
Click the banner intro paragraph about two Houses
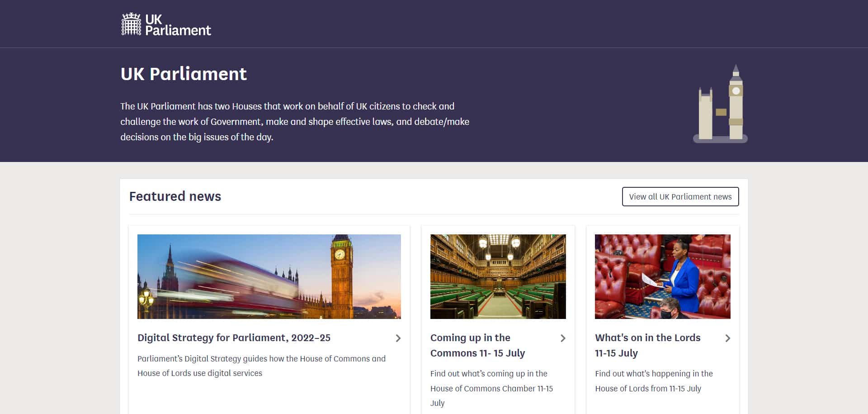295,121
